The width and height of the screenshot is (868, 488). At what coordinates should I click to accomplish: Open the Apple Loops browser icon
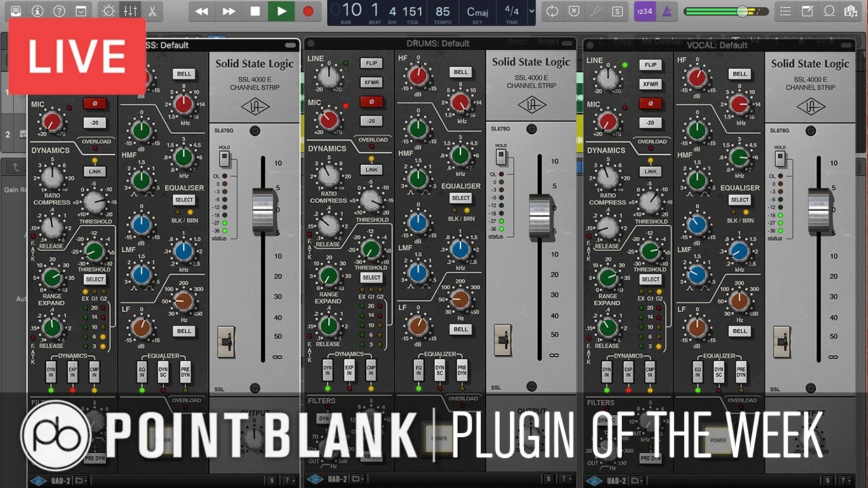pos(829,11)
